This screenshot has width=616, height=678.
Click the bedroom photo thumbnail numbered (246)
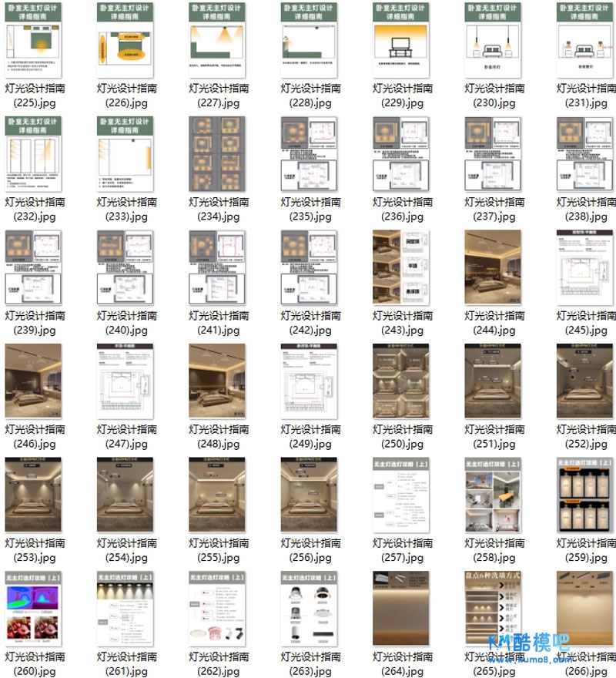33,380
